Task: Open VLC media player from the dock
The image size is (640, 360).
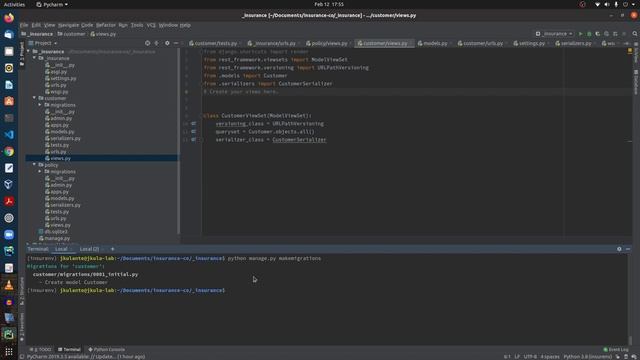Action: [9, 285]
